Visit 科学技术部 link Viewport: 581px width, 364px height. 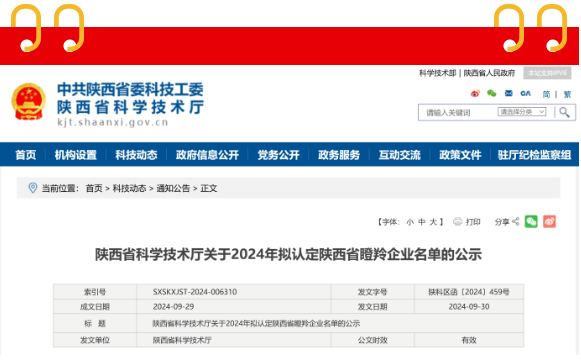437,73
